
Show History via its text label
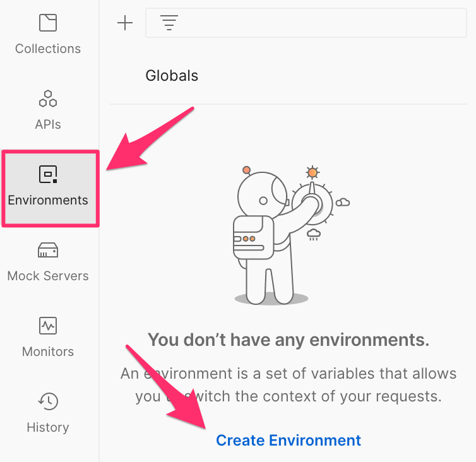pyautogui.click(x=48, y=427)
